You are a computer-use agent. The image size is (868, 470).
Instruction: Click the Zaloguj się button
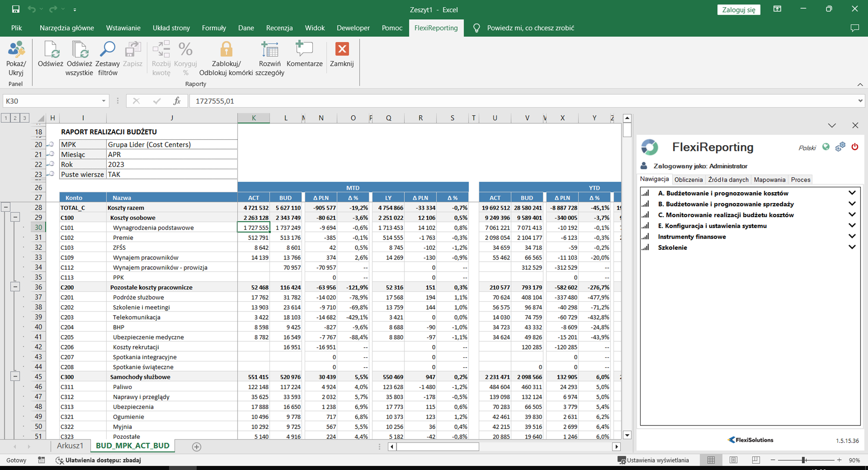(739, 10)
